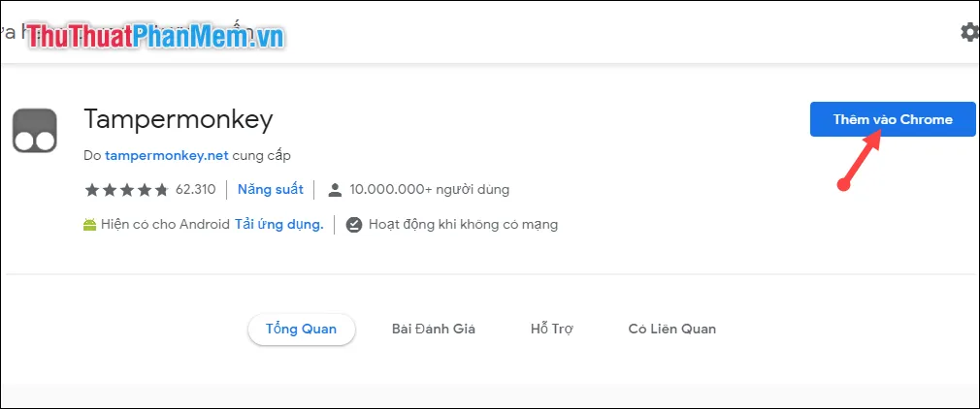The image size is (980, 409).
Task: Click the offline checkmark badge icon
Action: point(354,225)
